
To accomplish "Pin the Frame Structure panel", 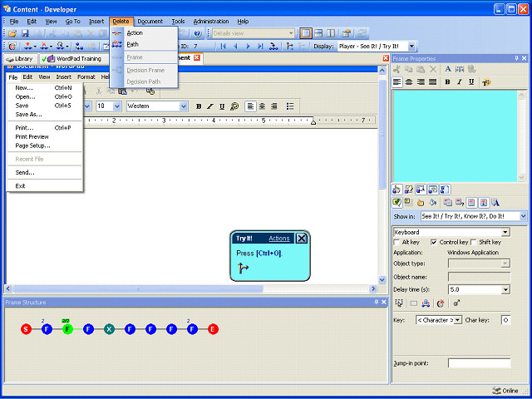I will 377,302.
